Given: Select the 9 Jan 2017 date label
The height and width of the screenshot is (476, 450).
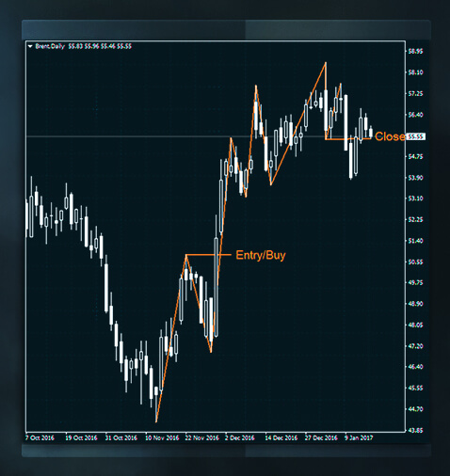Looking at the screenshot, I should (359, 437).
